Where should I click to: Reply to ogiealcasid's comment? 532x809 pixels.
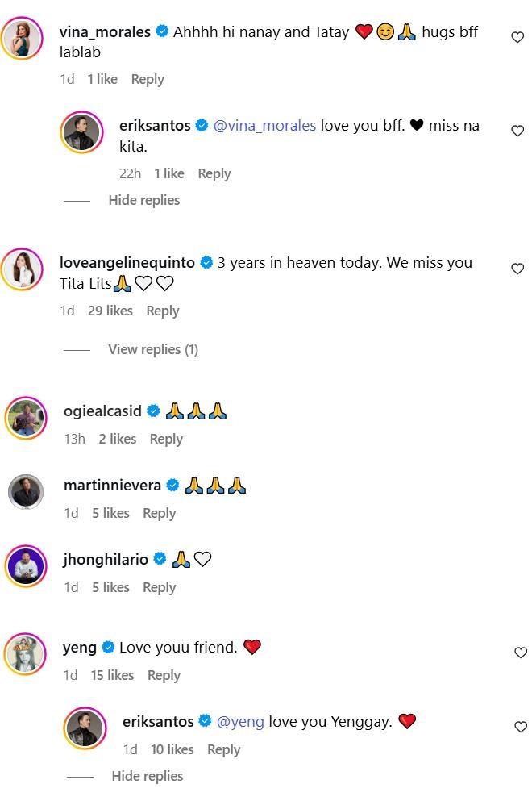click(x=166, y=439)
